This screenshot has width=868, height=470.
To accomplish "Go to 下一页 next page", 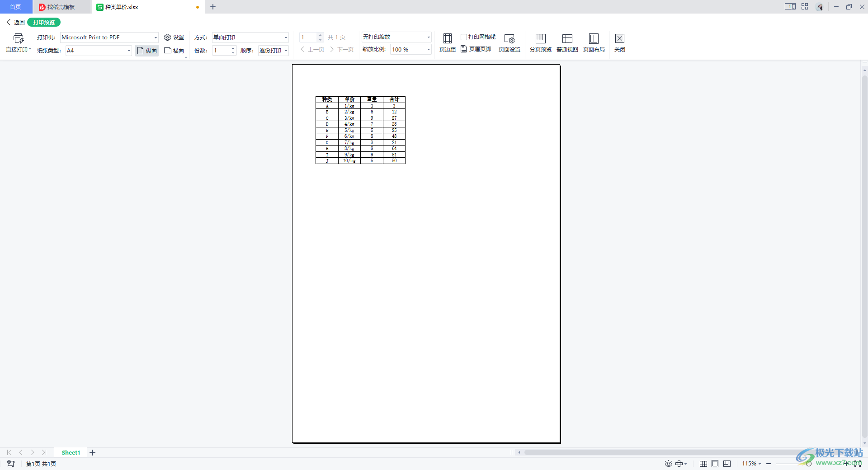I will (x=342, y=50).
